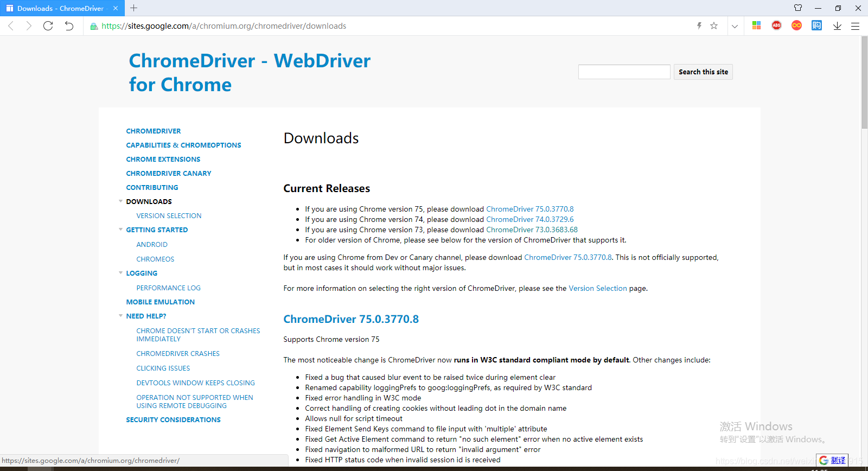The image size is (868, 471).
Task: Open the colorful apps grid extension
Action: (757, 26)
